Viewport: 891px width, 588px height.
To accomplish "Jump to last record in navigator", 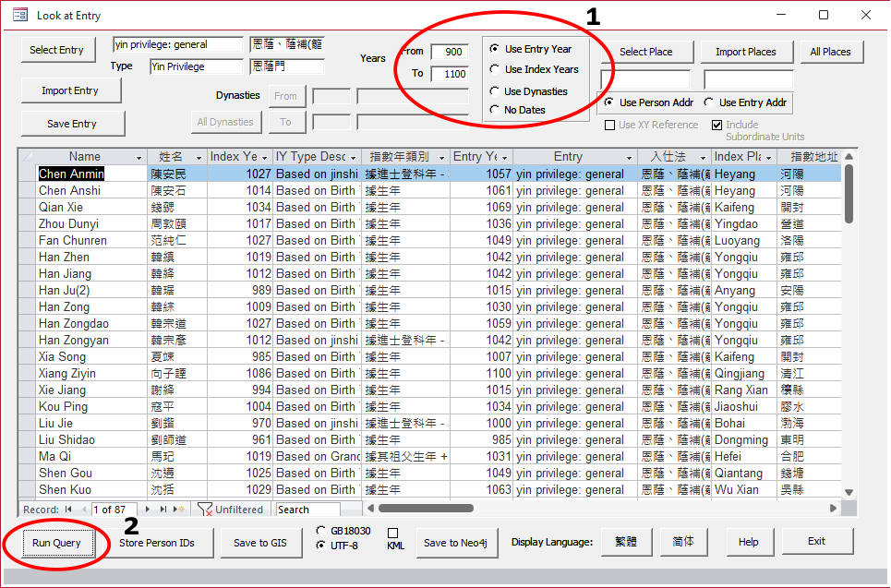I will (164, 510).
